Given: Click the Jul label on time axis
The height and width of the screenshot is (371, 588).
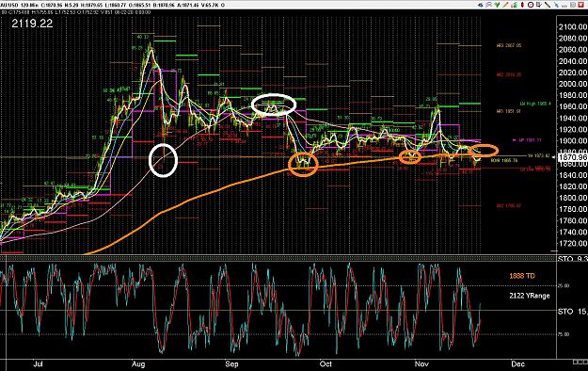Looking at the screenshot, I should click(x=38, y=363).
